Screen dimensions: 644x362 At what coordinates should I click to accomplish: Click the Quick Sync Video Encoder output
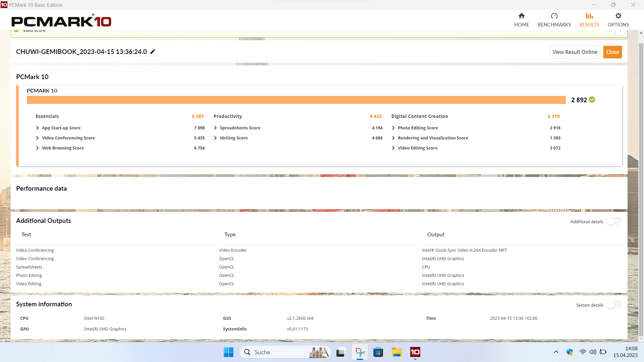[464, 250]
